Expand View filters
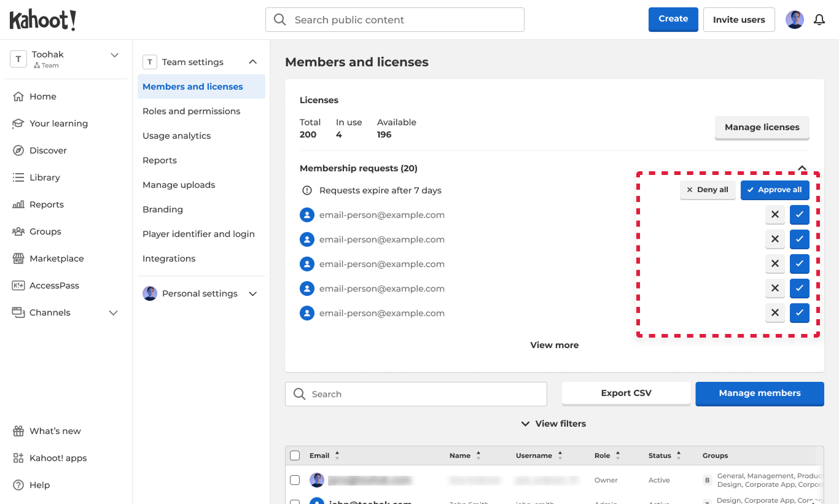Image resolution: width=839 pixels, height=504 pixels. (x=554, y=424)
